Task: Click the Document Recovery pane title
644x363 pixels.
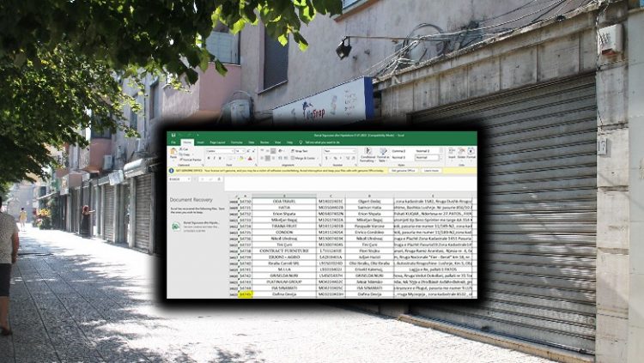Action: click(x=191, y=200)
